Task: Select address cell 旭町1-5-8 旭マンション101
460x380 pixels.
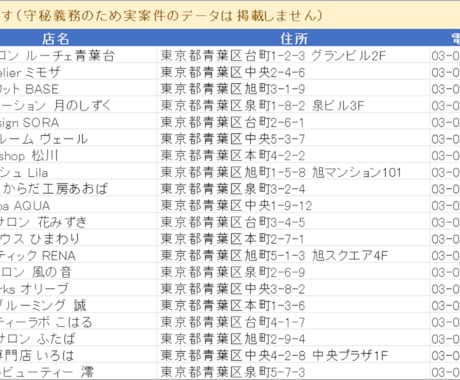Action: pyautogui.click(x=293, y=172)
